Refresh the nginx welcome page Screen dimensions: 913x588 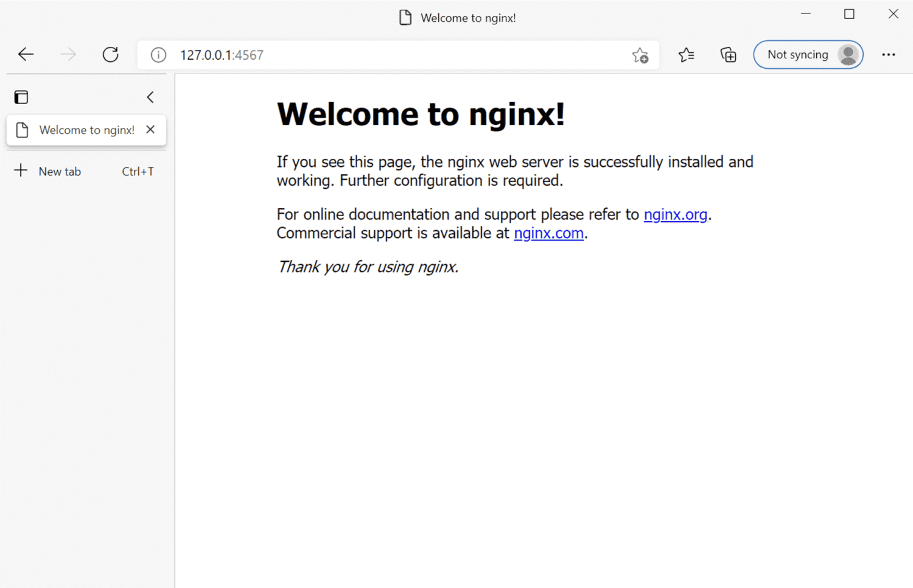[110, 54]
